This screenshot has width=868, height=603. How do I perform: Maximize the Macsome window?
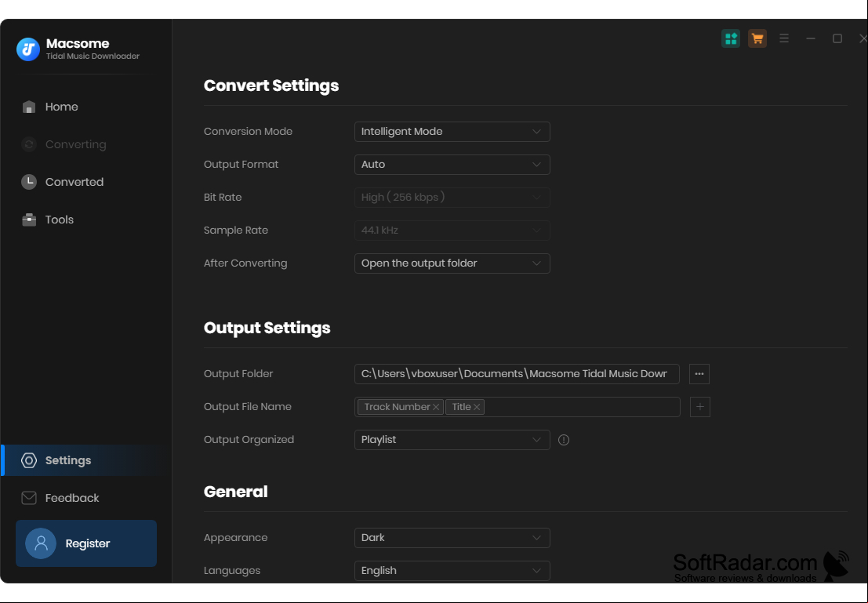(837, 38)
